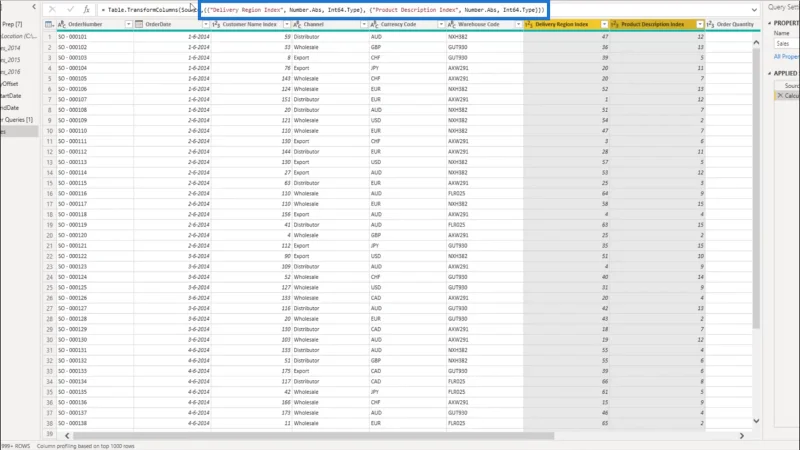Select row 20 number header

(x=49, y=235)
